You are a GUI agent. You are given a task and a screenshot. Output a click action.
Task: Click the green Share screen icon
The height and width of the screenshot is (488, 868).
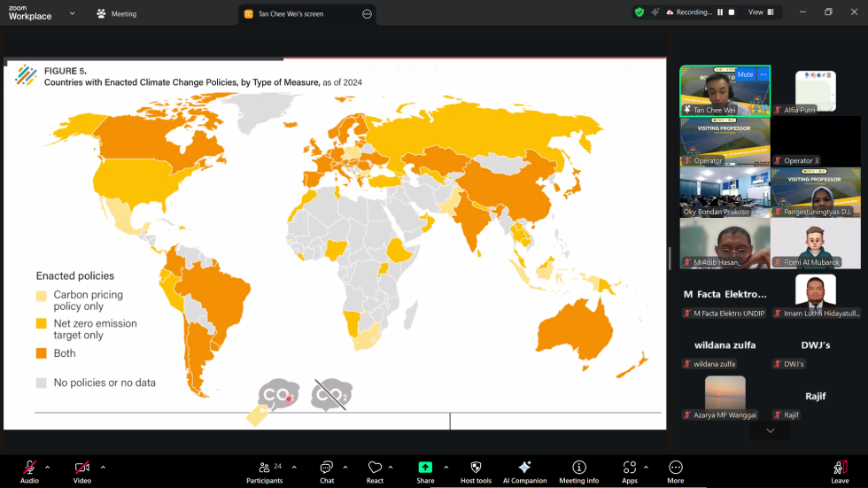pyautogui.click(x=425, y=469)
